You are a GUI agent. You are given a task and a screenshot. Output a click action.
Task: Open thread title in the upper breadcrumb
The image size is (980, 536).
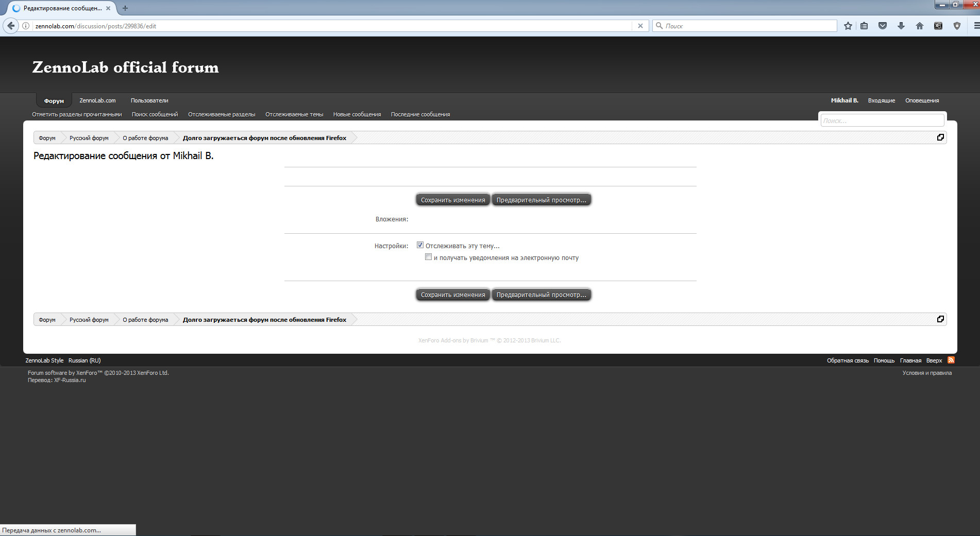264,138
